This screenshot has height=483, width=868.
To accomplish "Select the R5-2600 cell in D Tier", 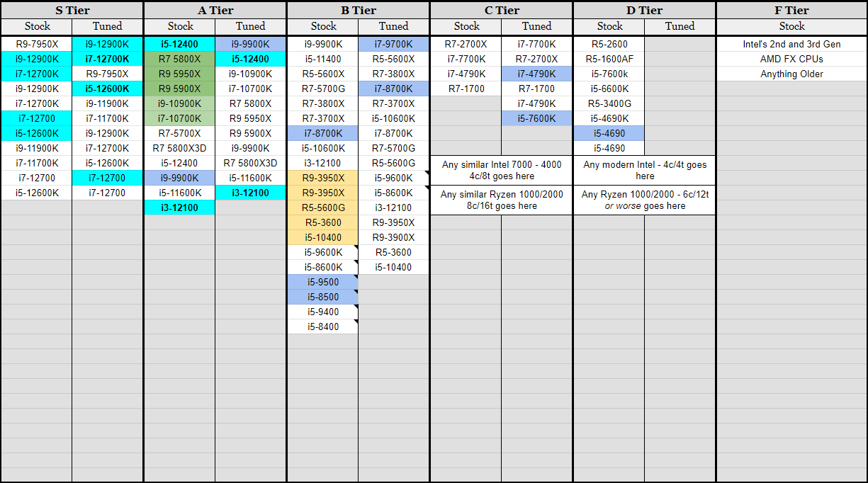I will pyautogui.click(x=609, y=44).
